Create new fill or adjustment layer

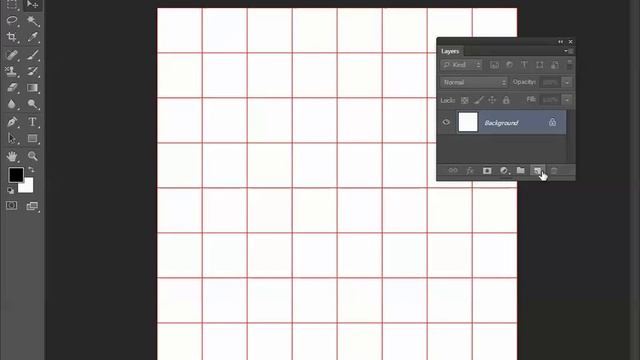[x=504, y=171]
